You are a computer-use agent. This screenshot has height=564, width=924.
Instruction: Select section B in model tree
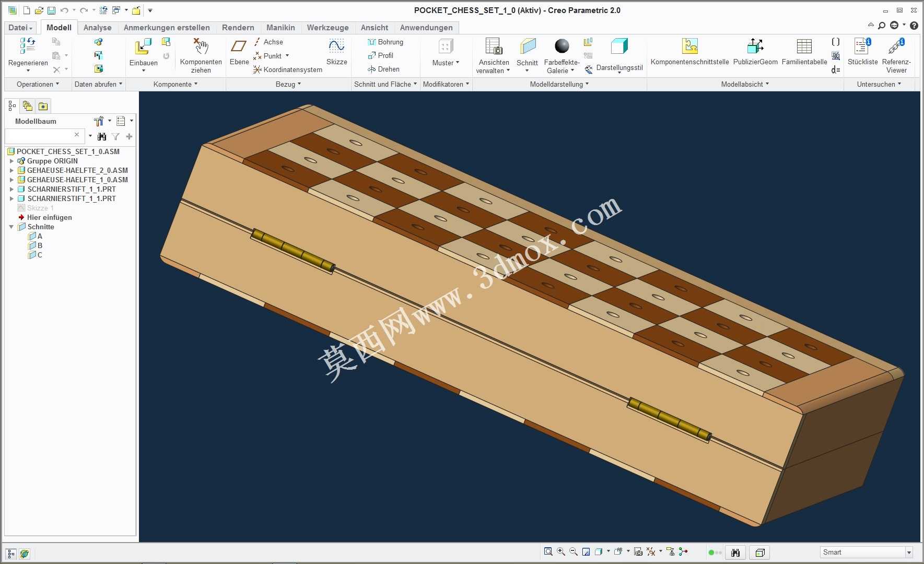click(36, 245)
